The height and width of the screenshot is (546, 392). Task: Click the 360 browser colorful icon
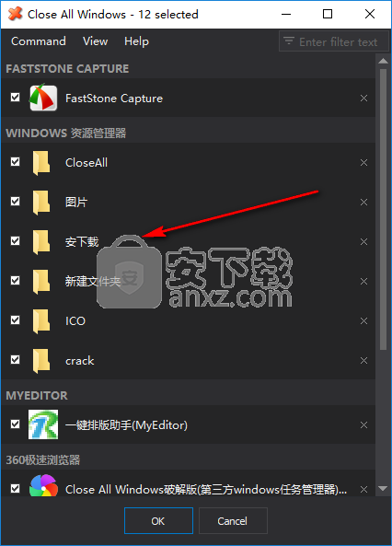[x=43, y=486]
